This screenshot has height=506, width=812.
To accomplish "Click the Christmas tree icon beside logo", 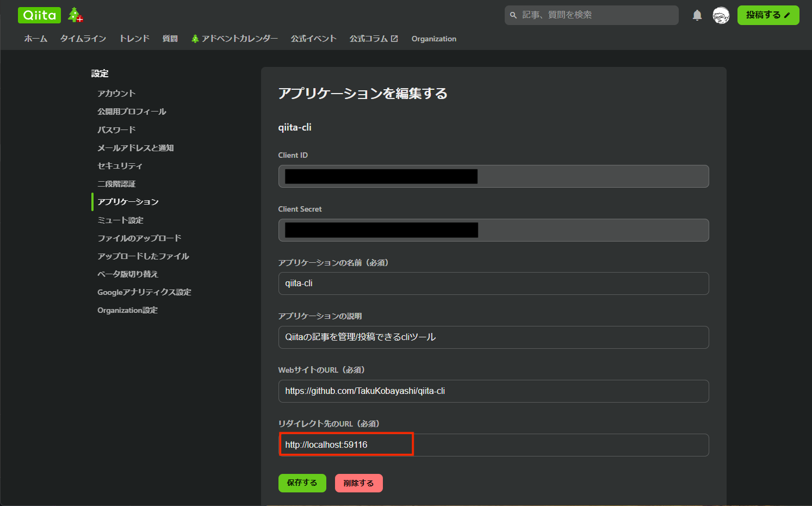I will 75,15.
